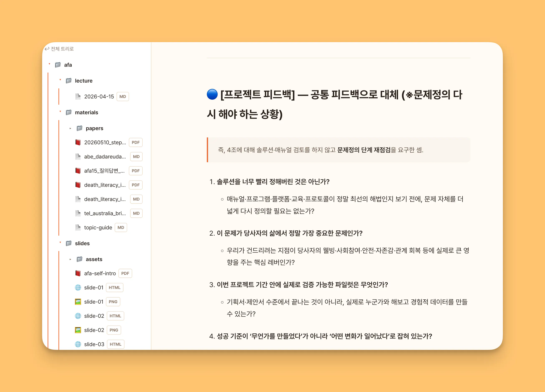Open death_literacy_i... MD file name
The image size is (545, 392).
click(105, 199)
